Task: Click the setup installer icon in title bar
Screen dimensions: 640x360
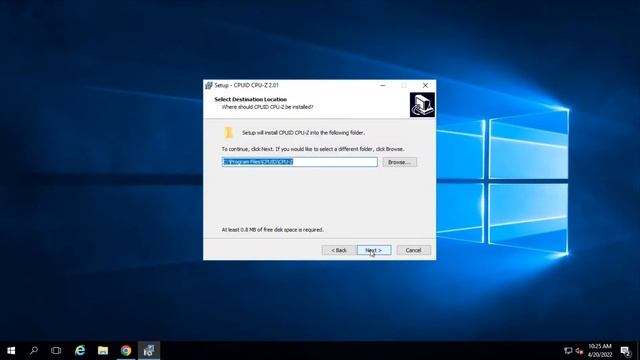Action: click(209, 85)
